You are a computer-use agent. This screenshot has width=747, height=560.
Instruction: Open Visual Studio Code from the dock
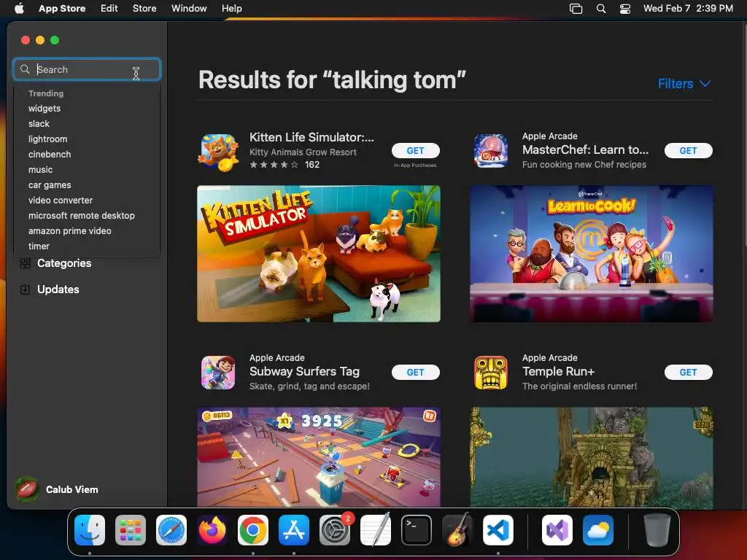click(x=498, y=530)
